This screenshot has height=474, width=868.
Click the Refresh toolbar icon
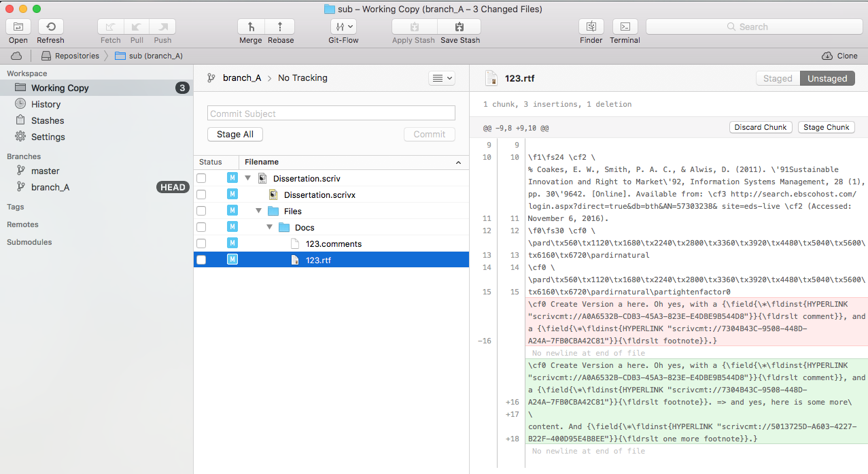point(50,27)
